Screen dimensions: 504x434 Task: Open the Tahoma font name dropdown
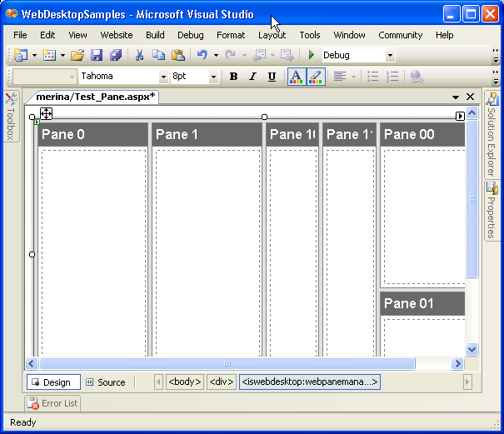pyautogui.click(x=163, y=77)
